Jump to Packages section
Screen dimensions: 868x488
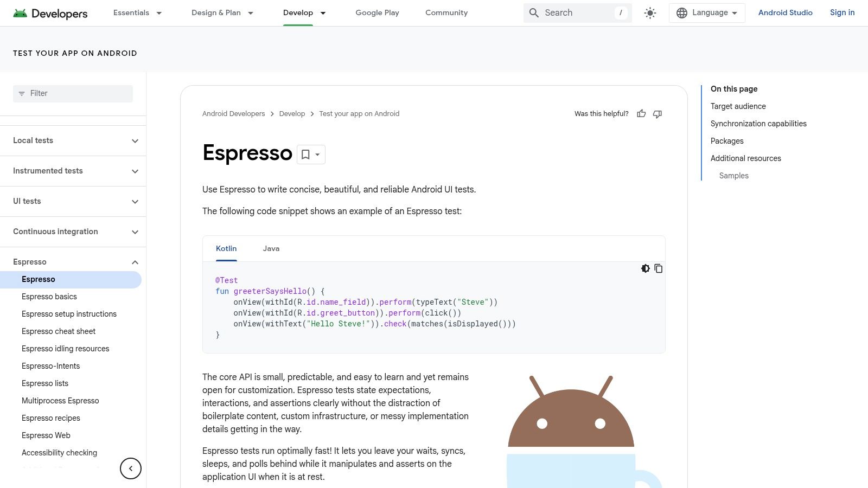pyautogui.click(x=727, y=141)
